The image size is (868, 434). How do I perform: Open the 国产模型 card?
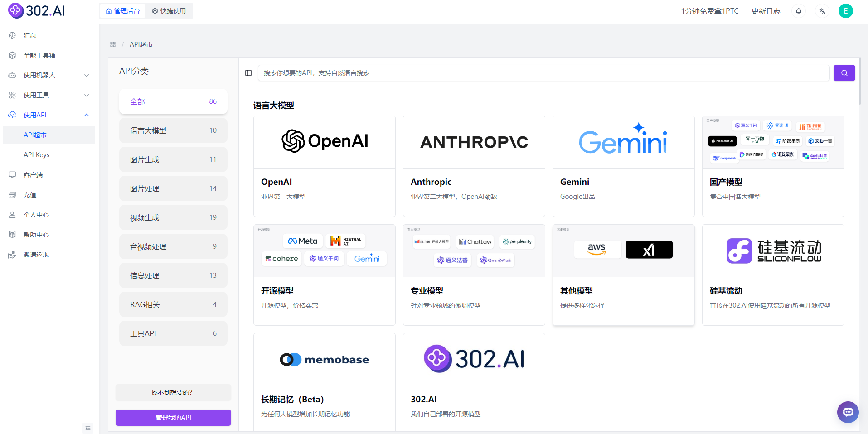coord(773,166)
